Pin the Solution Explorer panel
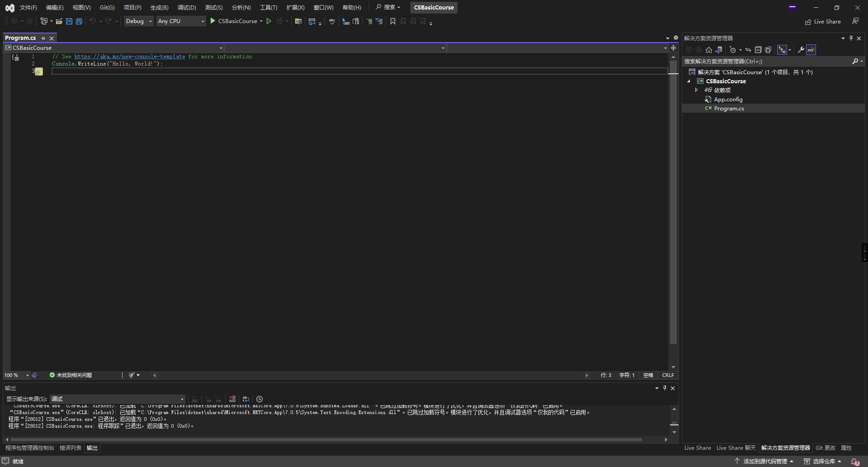This screenshot has width=868, height=467. 851,38
